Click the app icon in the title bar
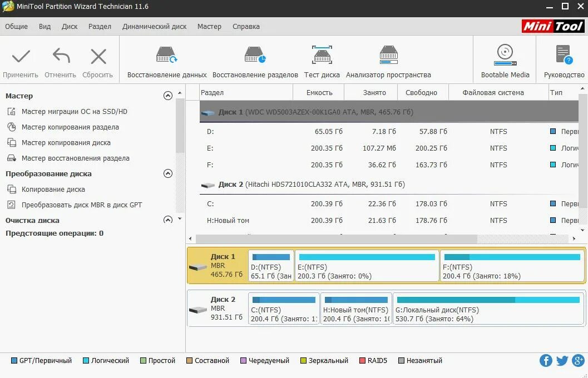The image size is (588, 378). [x=8, y=6]
